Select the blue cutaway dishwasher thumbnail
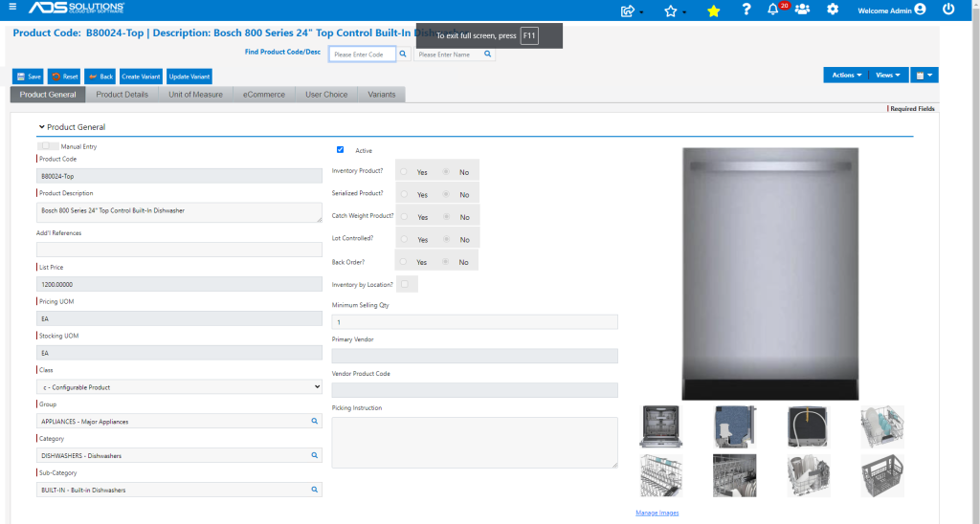This screenshot has height=524, width=980. tap(735, 426)
